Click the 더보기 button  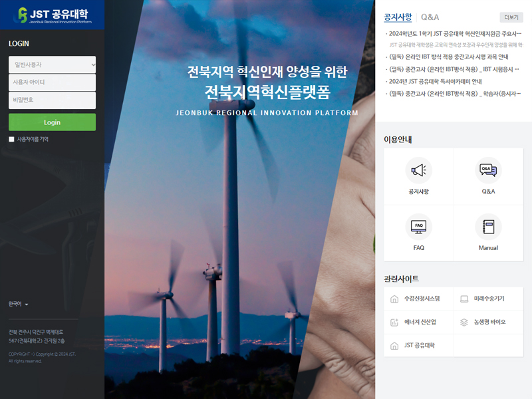pos(511,17)
